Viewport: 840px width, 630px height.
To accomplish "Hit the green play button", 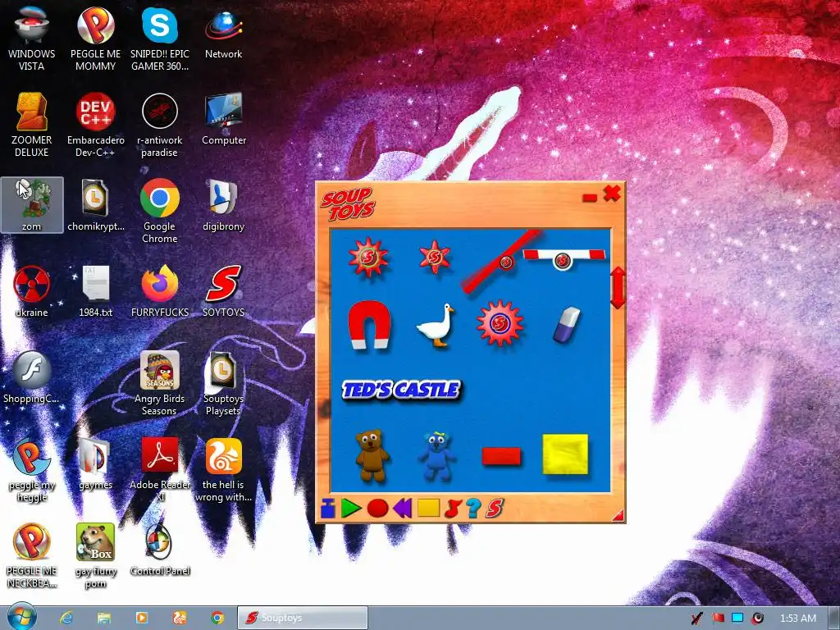I will click(351, 508).
